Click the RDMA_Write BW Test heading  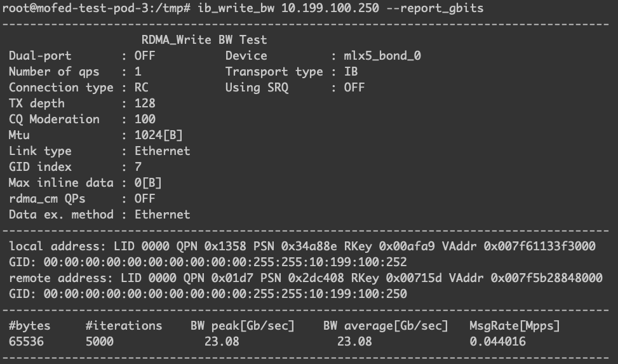point(204,40)
